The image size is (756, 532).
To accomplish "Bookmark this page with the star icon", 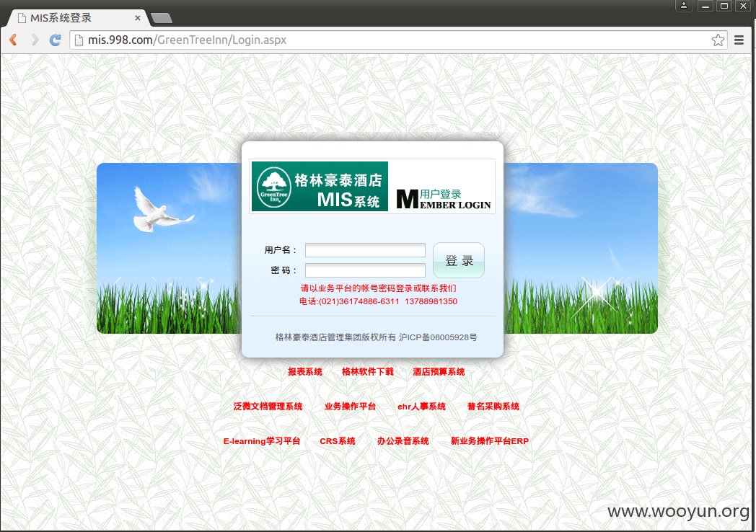I will (718, 40).
